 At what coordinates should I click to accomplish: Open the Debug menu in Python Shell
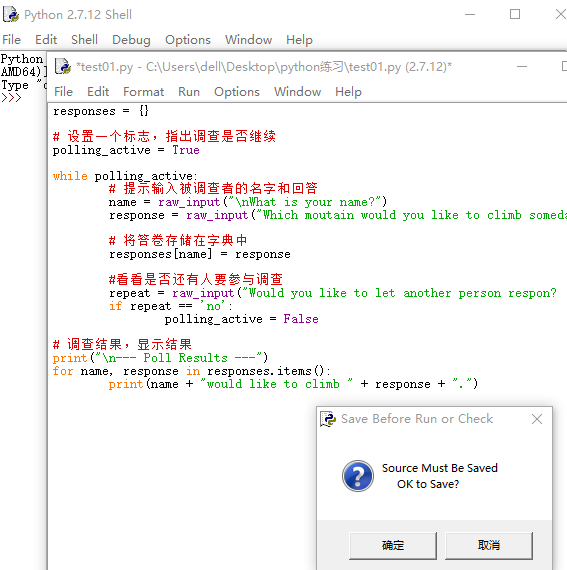pyautogui.click(x=131, y=40)
